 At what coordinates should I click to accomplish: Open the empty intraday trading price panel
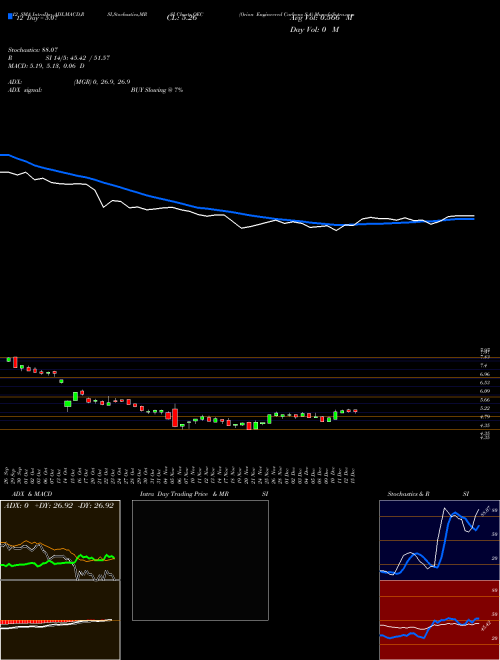[x=200, y=560]
